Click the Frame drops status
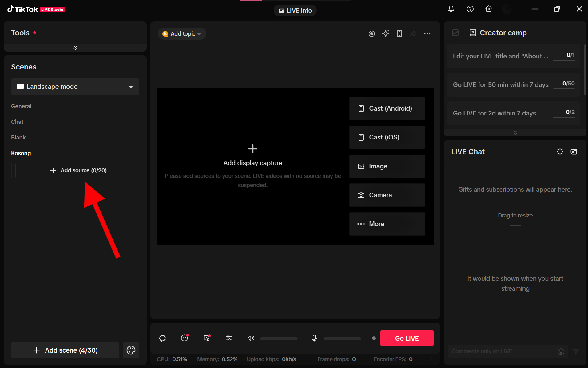588x368 pixels. pos(337,359)
